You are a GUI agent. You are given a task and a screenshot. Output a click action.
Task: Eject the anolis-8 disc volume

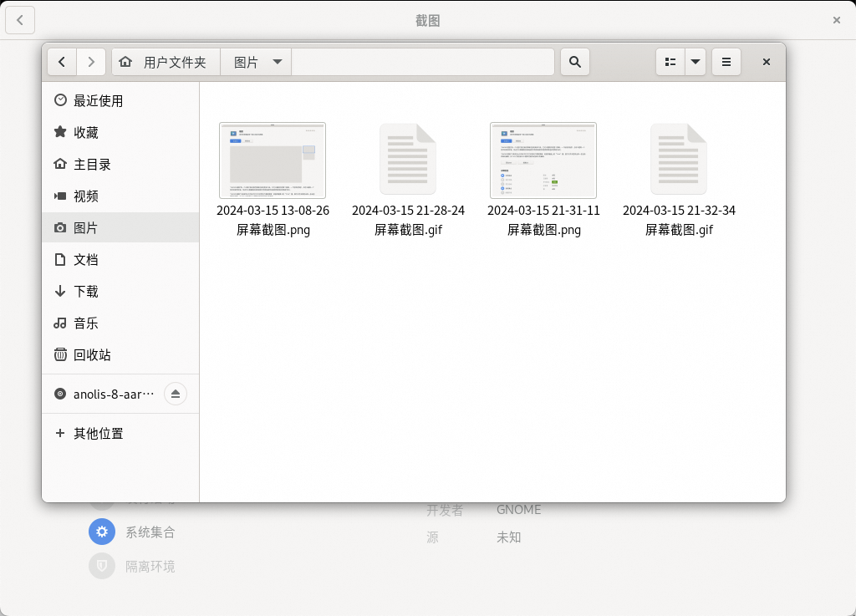175,394
